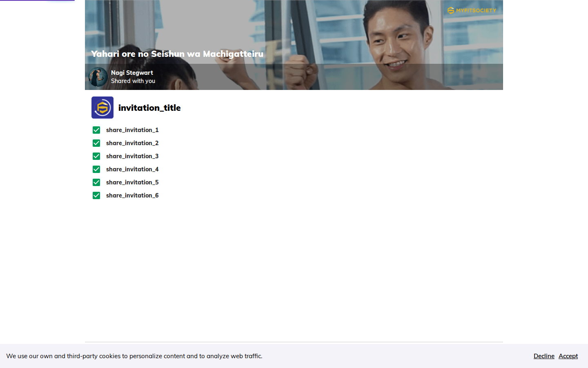The height and width of the screenshot is (368, 588).
Task: Click the share_invitation_3 label text
Action: [132, 156]
